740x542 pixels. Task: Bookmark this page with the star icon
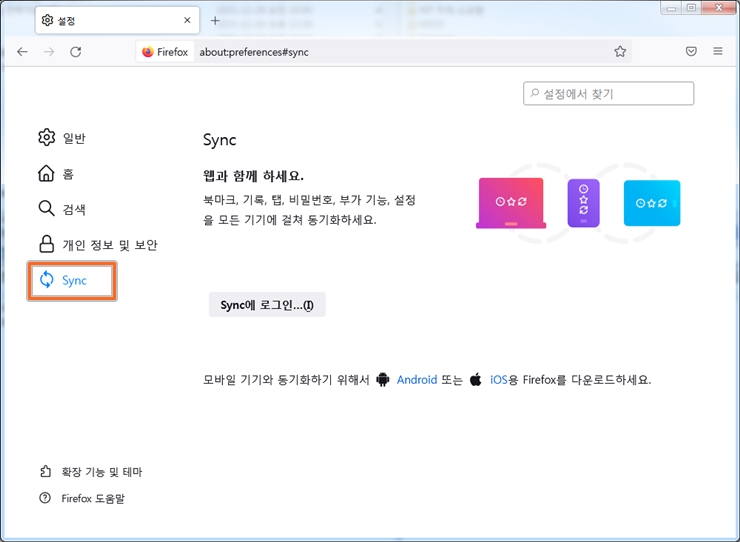620,52
